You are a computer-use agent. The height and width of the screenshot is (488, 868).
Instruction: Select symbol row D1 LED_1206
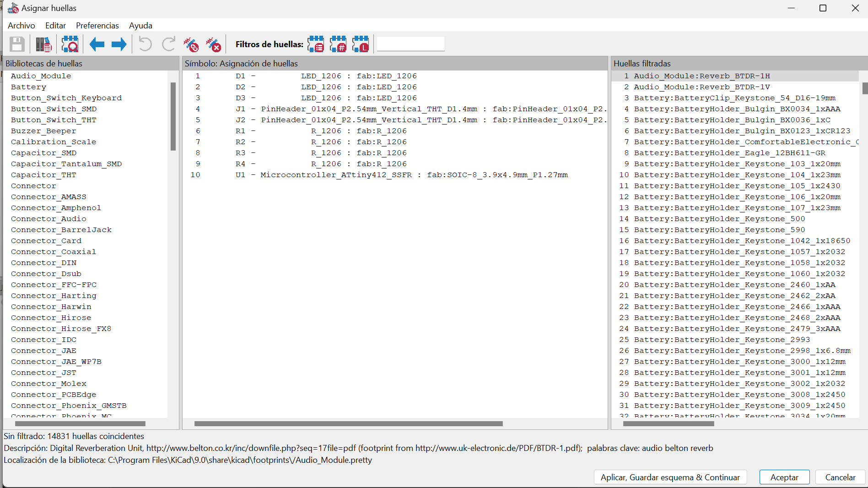(395, 76)
